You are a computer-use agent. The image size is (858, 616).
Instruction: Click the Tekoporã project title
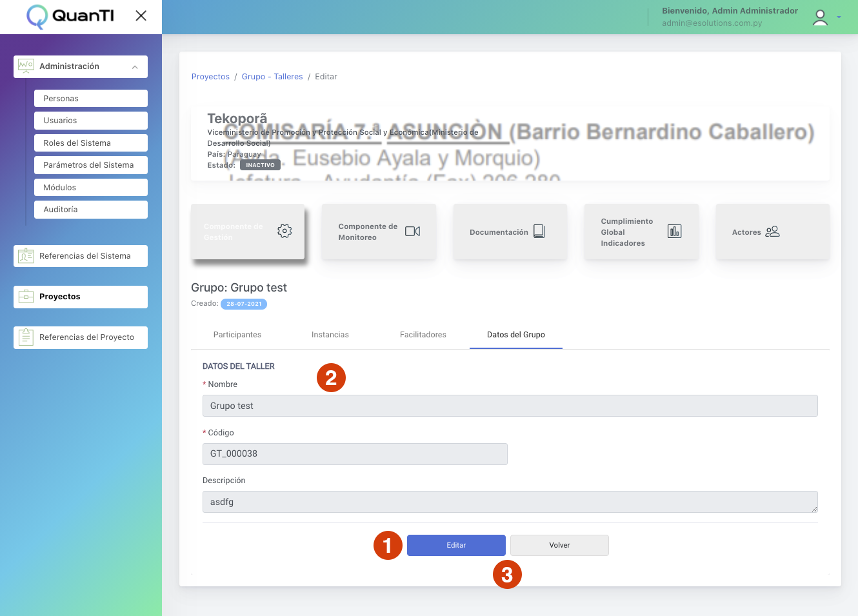pyautogui.click(x=237, y=119)
